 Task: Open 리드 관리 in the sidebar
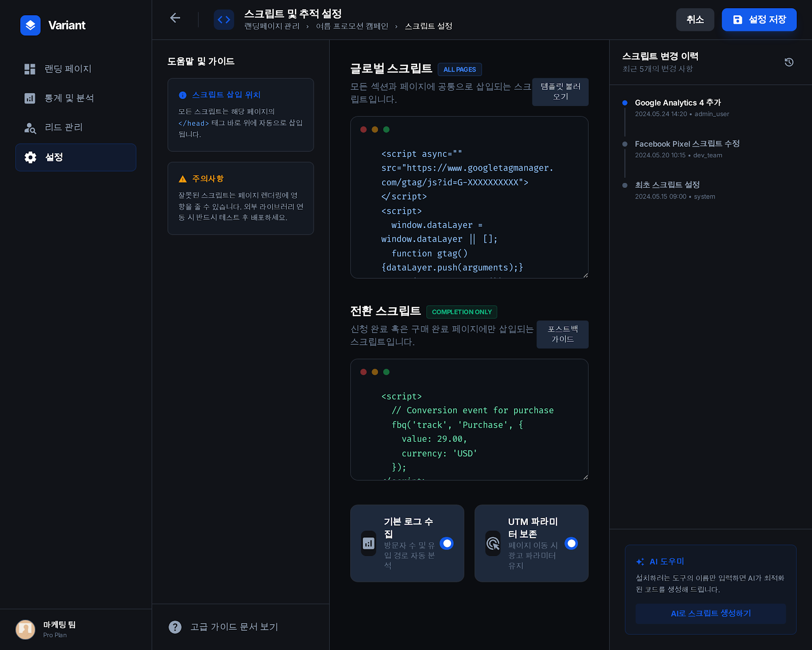(63, 127)
